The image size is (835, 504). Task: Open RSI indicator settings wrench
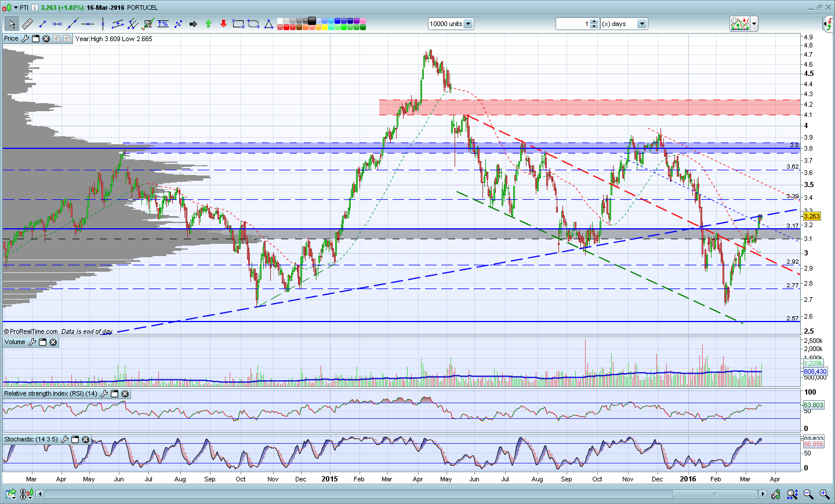point(104,394)
